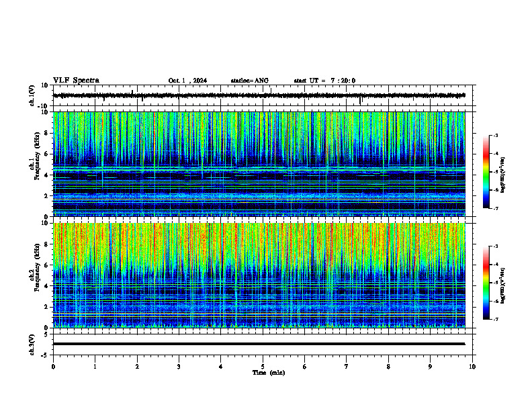Screen dimensions: 532x411
Task: Click time axis tick label "1"
Action: pos(95,367)
